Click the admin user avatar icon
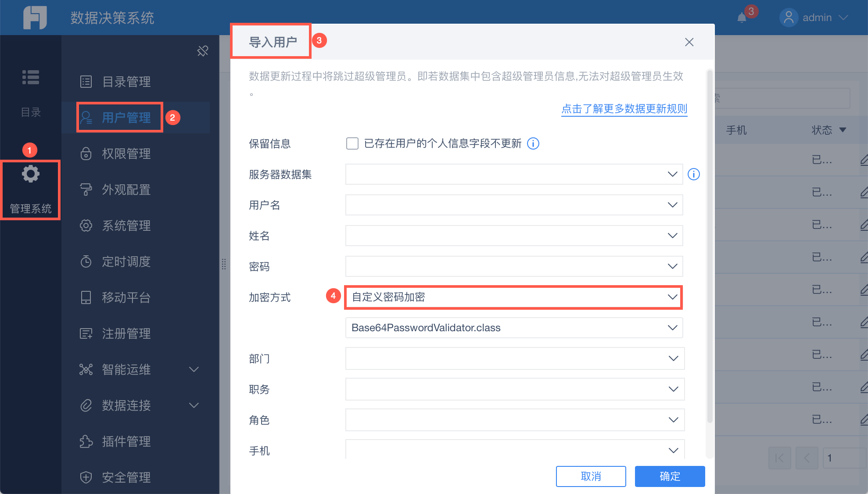Viewport: 868px width, 494px height. 789,18
